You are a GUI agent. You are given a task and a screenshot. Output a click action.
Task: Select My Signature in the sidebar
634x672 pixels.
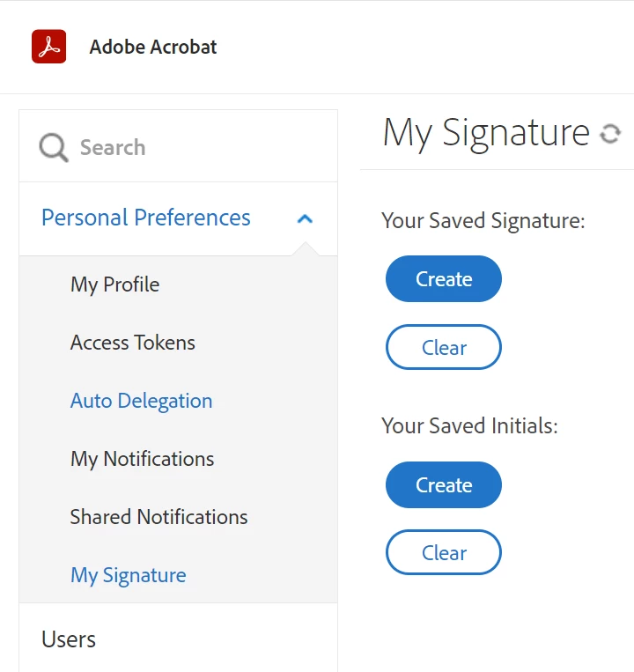pos(129,575)
